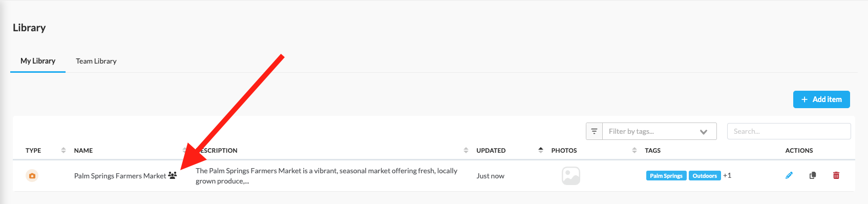868x204 pixels.
Task: Edit Palm Springs Farmers Market with pencil icon
Action: coord(789,175)
